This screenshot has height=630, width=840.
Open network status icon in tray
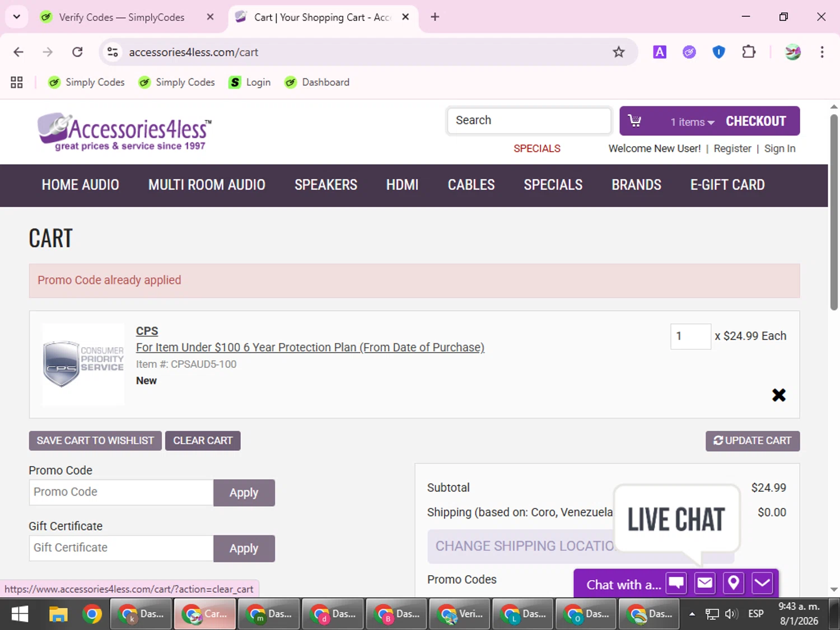[712, 614]
